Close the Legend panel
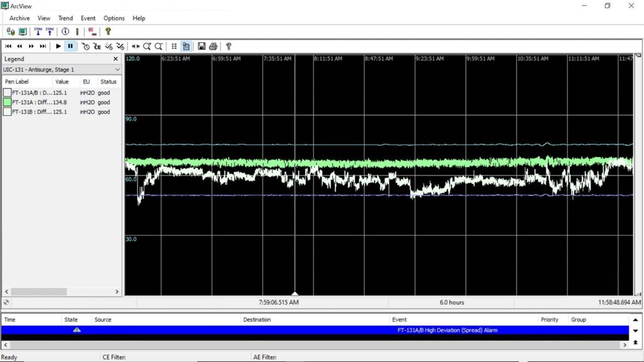Viewport: 644px width, 362px height. pyautogui.click(x=116, y=59)
